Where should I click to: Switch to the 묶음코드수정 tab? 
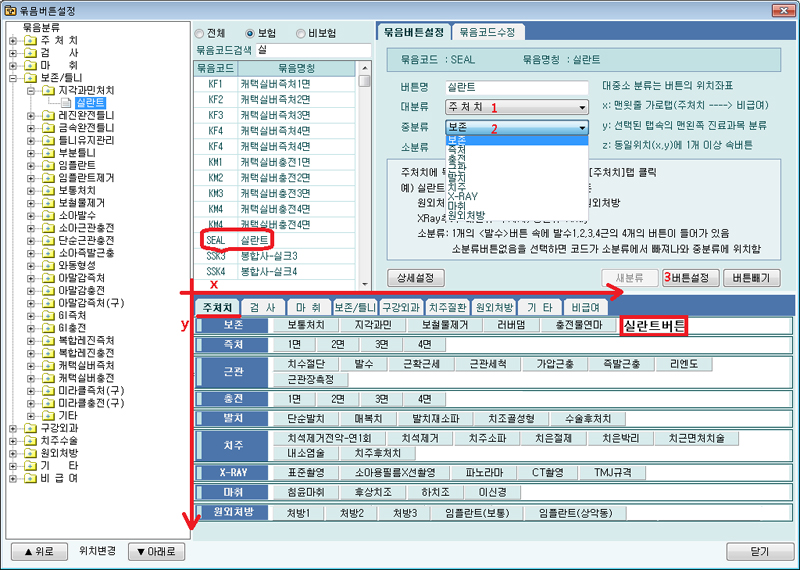(486, 32)
